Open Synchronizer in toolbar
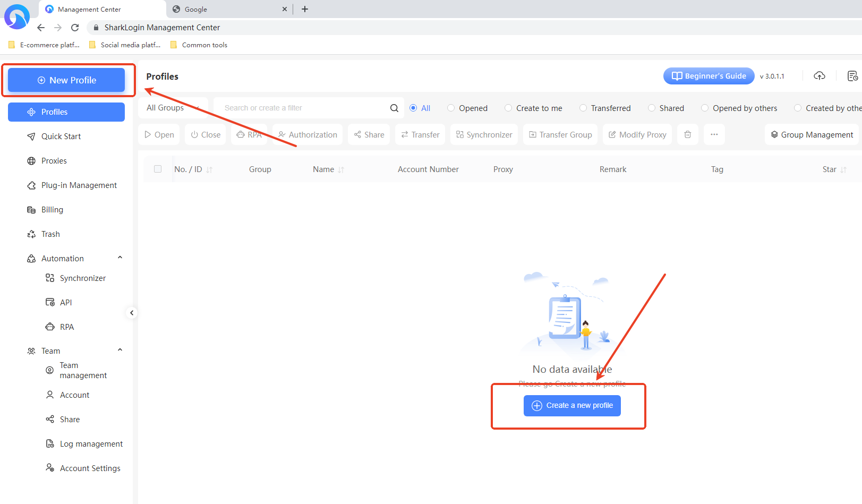 [484, 135]
